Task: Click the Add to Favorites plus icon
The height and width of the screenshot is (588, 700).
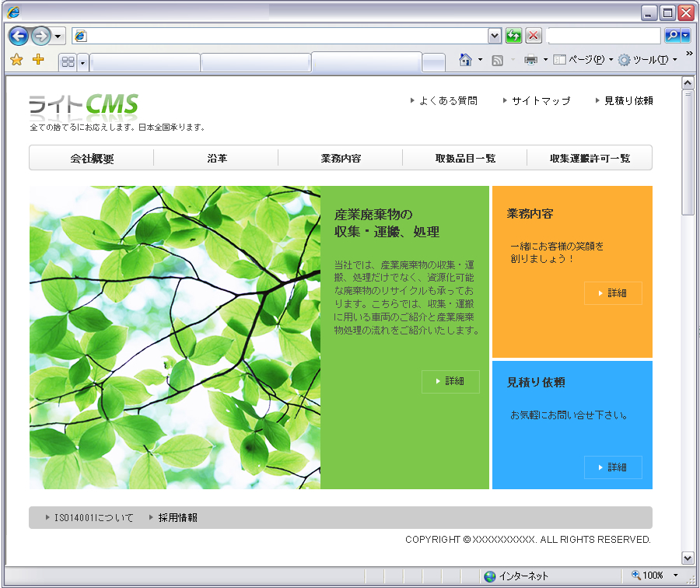Action: point(38,59)
